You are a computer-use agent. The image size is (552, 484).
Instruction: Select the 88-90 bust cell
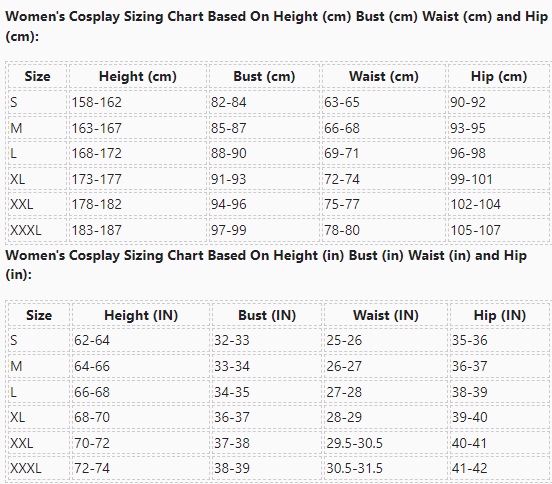point(264,153)
